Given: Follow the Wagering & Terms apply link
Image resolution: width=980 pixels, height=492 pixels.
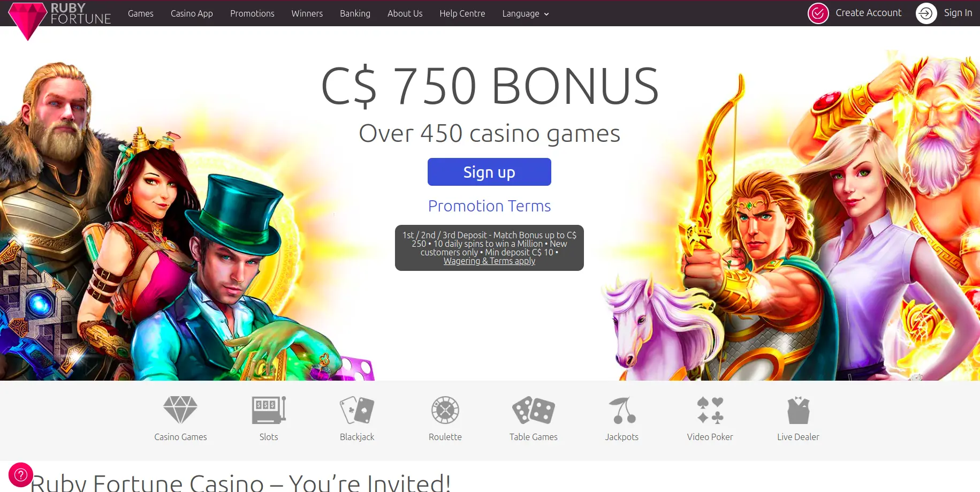Looking at the screenshot, I should (x=489, y=261).
